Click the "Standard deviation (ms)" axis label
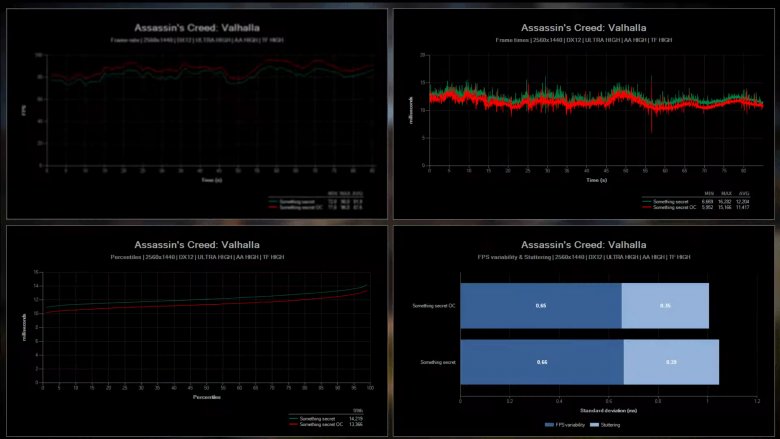This screenshot has height=439, width=780. pos(608,411)
